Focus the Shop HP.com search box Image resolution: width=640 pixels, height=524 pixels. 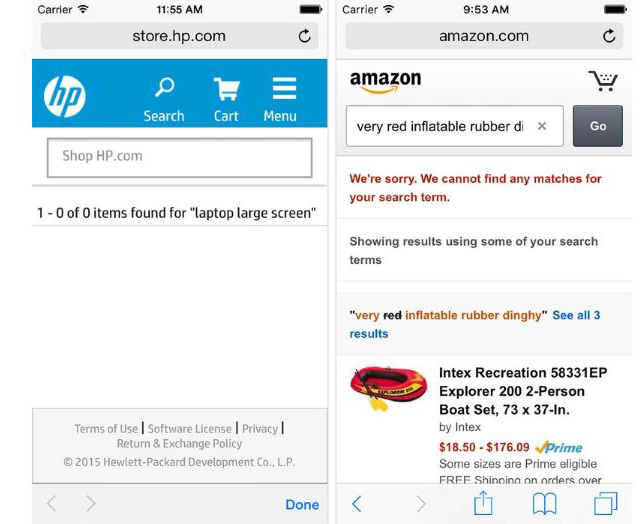180,157
